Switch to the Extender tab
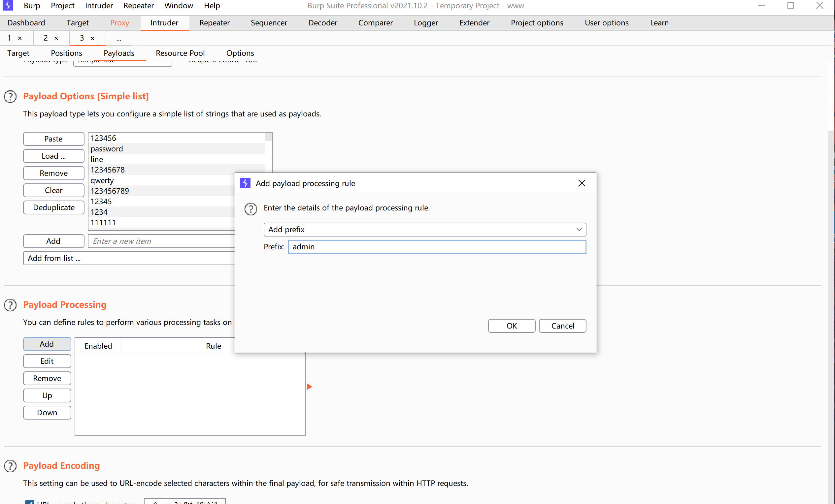This screenshot has height=504, width=835. click(475, 23)
